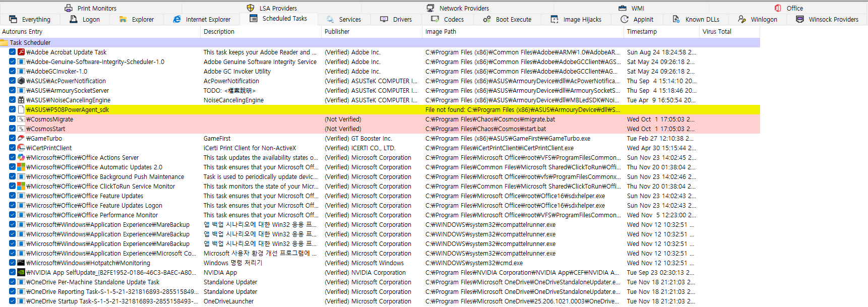Click the Codecs tab icon
868x307 pixels.
click(x=435, y=19)
